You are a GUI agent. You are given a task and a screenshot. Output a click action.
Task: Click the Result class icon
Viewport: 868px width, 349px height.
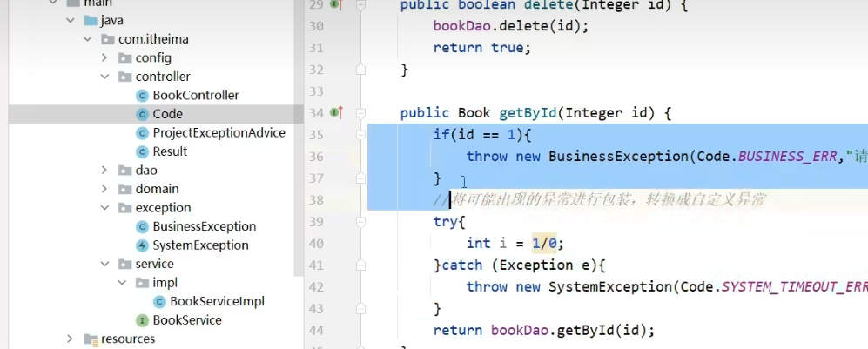(x=143, y=151)
